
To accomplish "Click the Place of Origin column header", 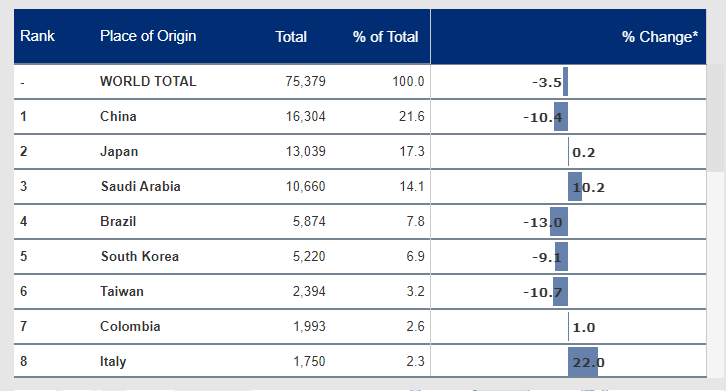I will [x=148, y=36].
